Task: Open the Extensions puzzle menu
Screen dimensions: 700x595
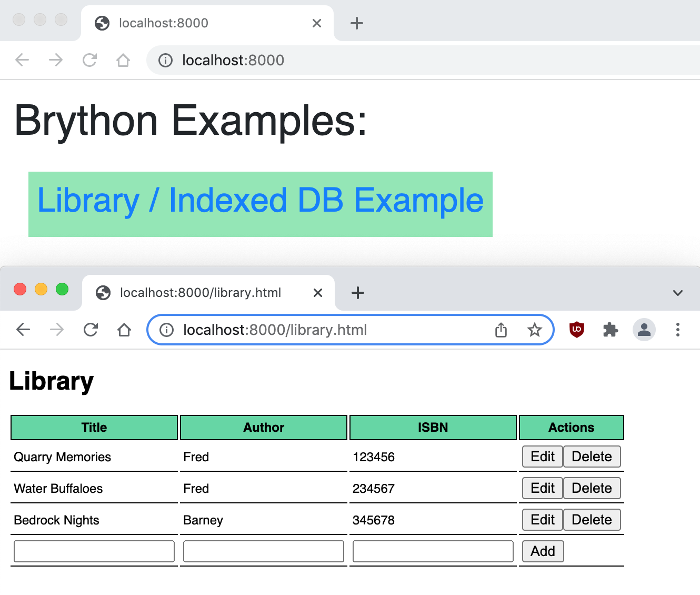Action: (611, 330)
